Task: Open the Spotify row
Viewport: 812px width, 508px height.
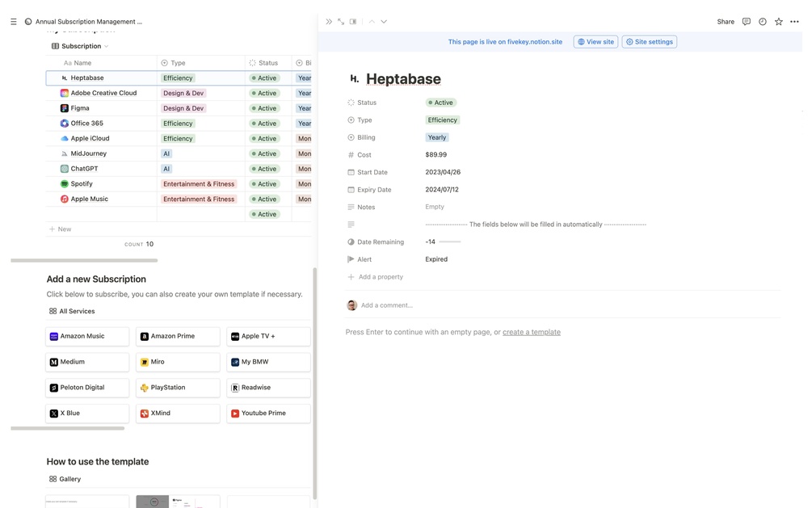Action: pyautogui.click(x=82, y=184)
